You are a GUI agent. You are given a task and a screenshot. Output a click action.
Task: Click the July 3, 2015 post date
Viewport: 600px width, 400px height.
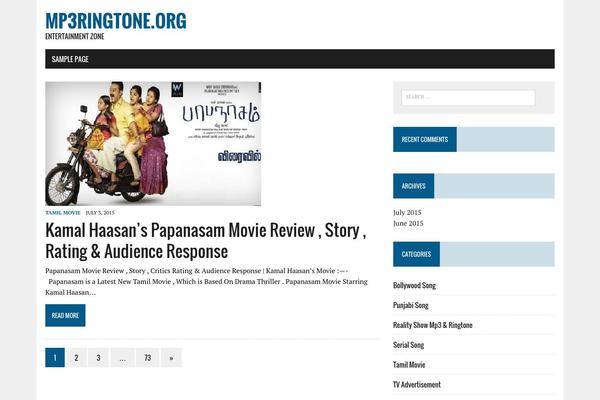coord(100,212)
